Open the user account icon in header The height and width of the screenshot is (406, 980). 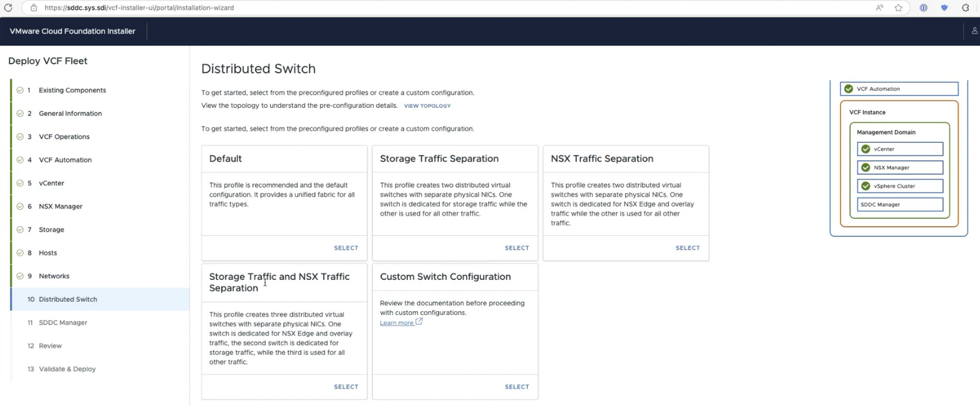pyautogui.click(x=974, y=31)
